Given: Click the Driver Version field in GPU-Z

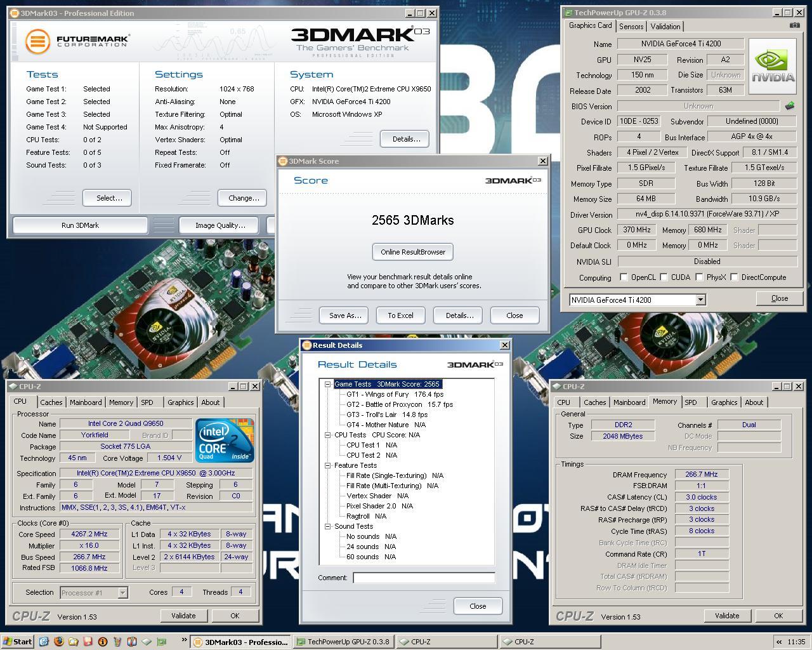Looking at the screenshot, I should pos(707,215).
